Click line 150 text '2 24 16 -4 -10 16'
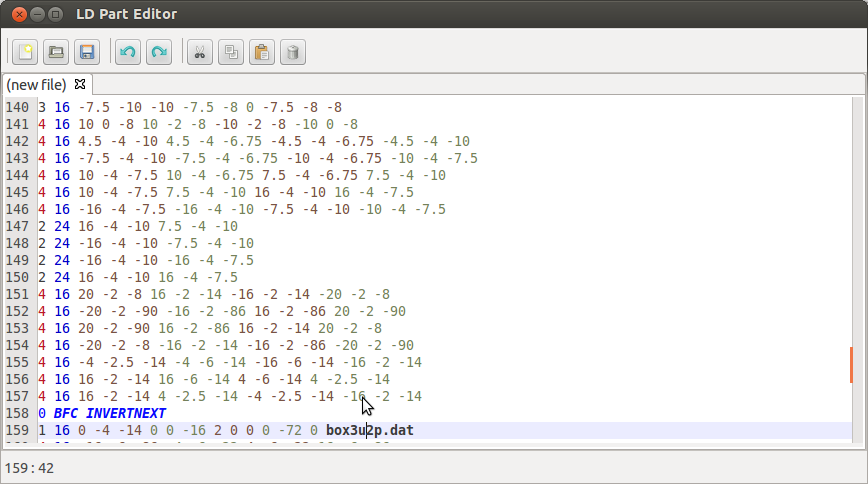 click(x=138, y=277)
